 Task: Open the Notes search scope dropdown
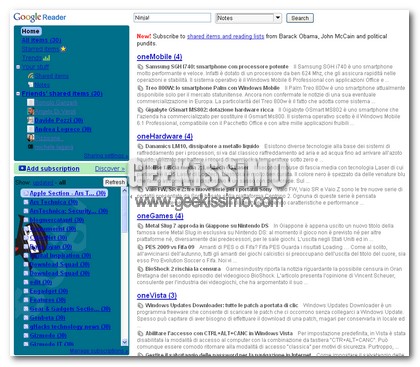278,18
